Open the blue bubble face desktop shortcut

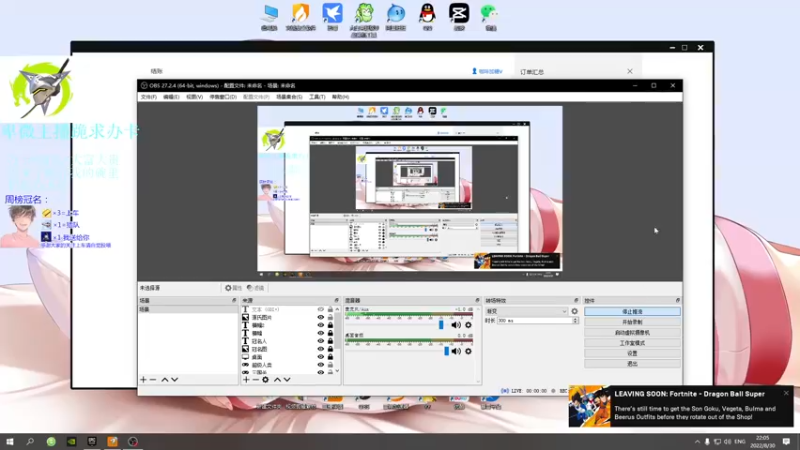point(395,17)
